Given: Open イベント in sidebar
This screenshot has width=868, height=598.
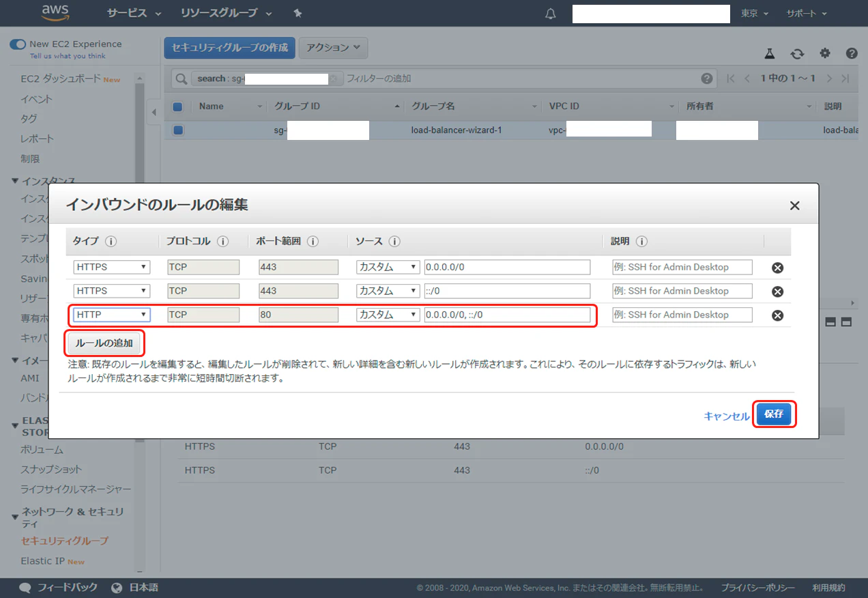Looking at the screenshot, I should pos(36,99).
